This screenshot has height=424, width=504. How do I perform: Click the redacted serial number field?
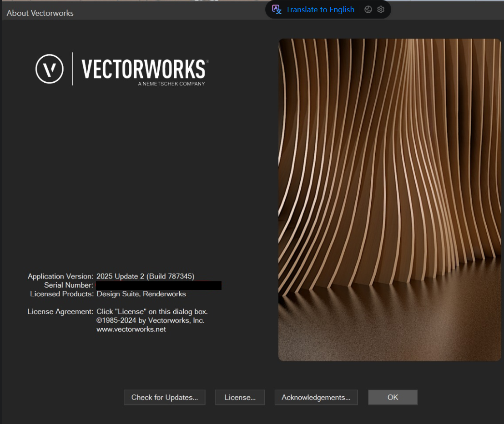158,285
